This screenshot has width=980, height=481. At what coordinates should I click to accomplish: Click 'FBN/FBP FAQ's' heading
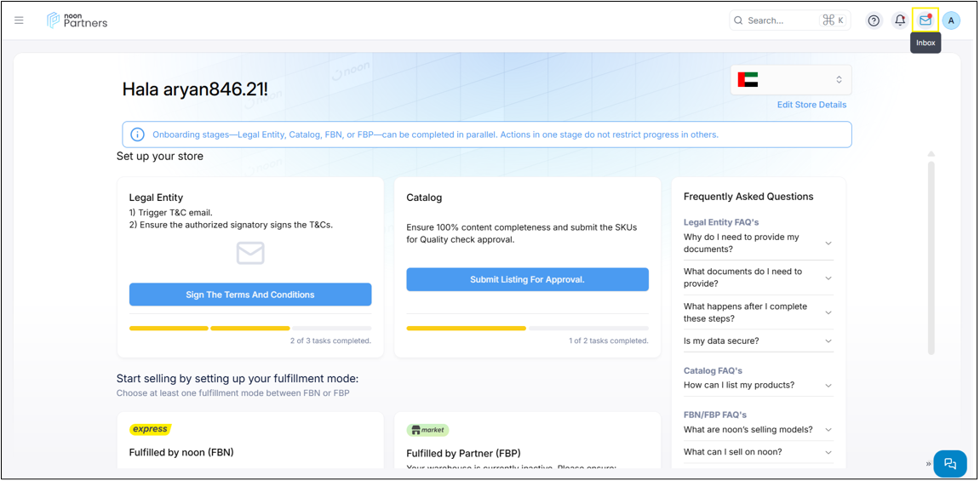(715, 415)
